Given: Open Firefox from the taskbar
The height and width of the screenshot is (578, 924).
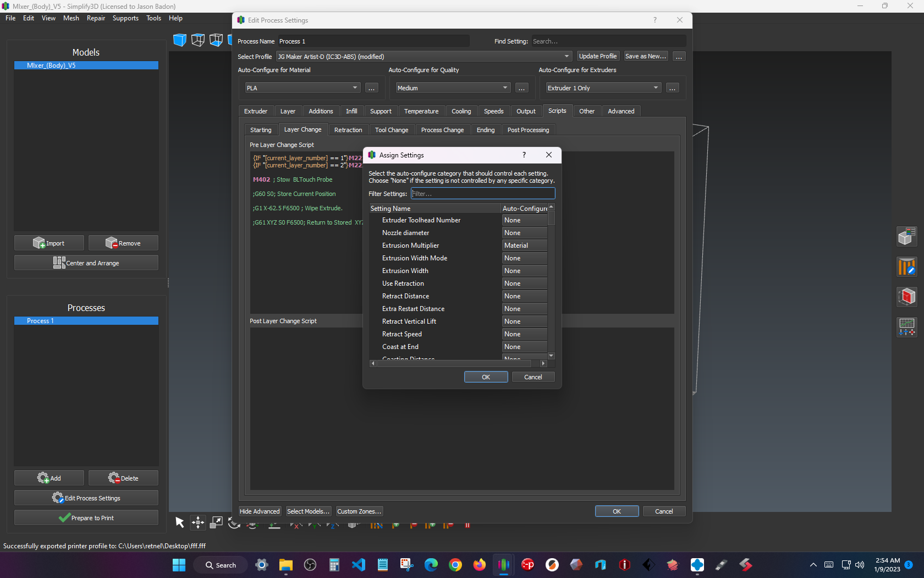Looking at the screenshot, I should [480, 565].
